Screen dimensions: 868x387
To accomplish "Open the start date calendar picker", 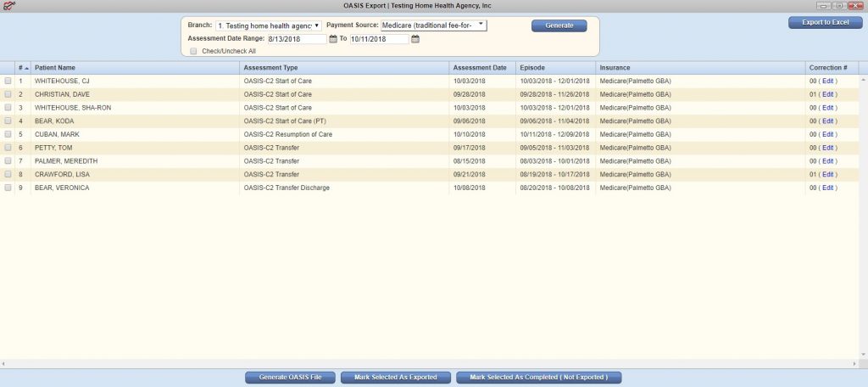I will point(333,39).
